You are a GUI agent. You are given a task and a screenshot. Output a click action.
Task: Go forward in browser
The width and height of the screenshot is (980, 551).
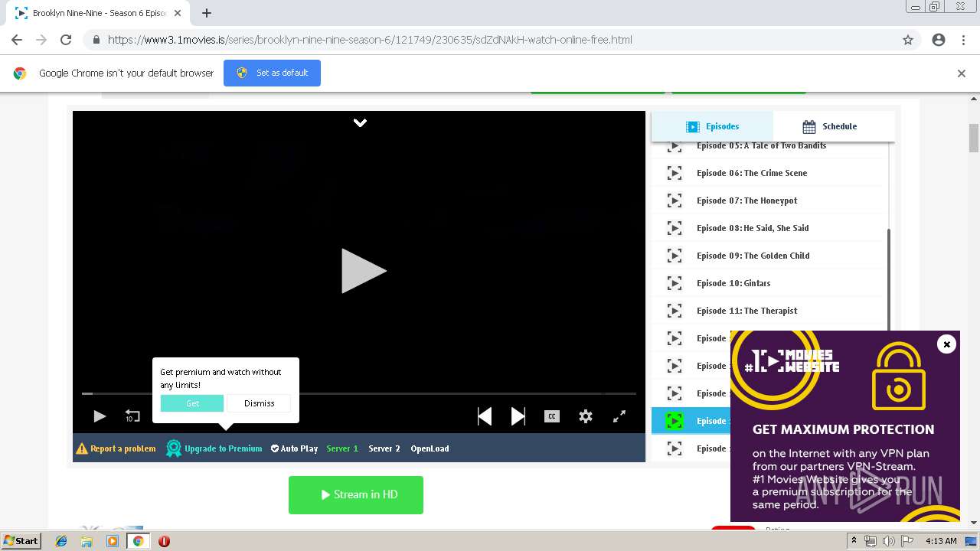point(41,40)
